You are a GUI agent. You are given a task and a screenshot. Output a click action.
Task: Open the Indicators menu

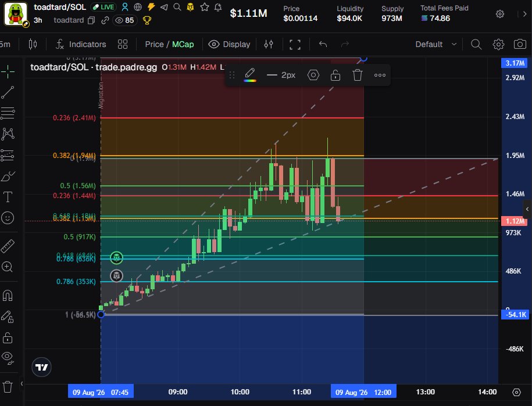81,44
